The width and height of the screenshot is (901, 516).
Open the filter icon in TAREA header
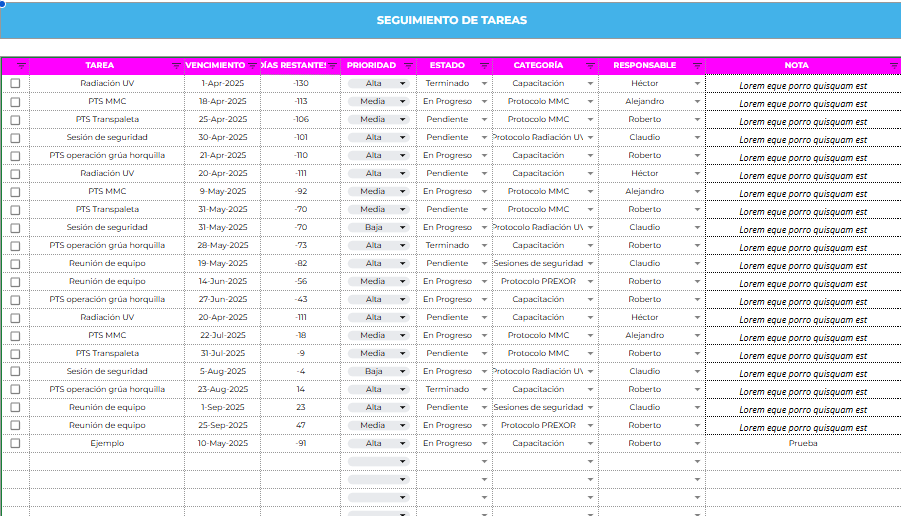[177, 66]
